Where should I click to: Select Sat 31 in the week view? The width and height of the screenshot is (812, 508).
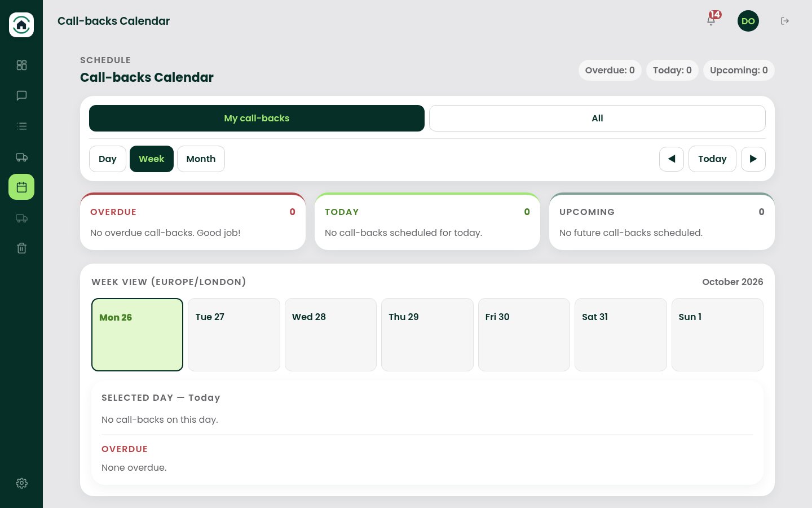point(621,335)
